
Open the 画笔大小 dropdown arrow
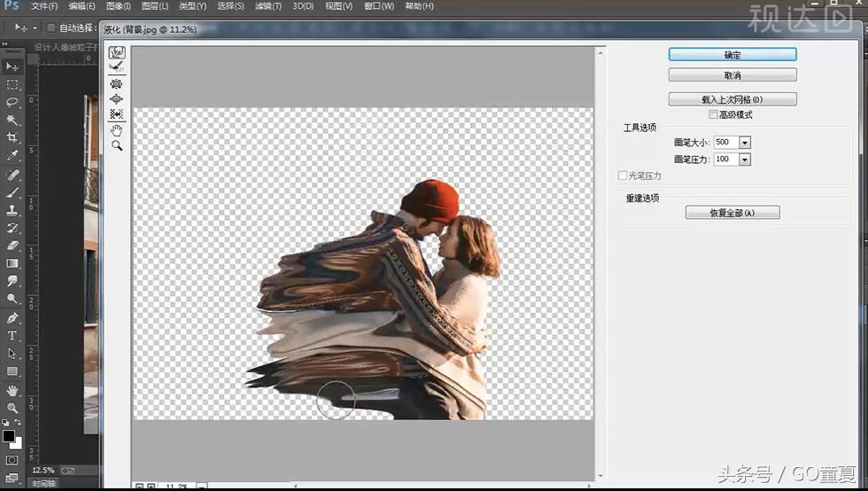744,143
